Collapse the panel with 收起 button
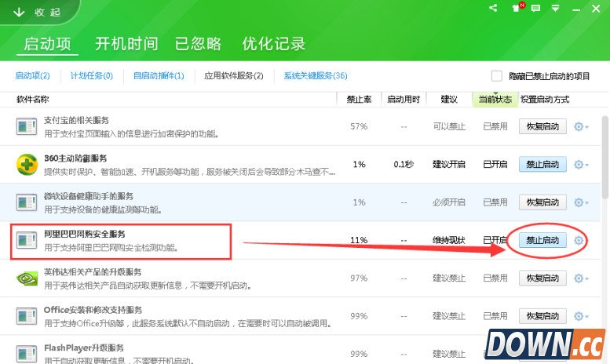 pyautogui.click(x=38, y=12)
